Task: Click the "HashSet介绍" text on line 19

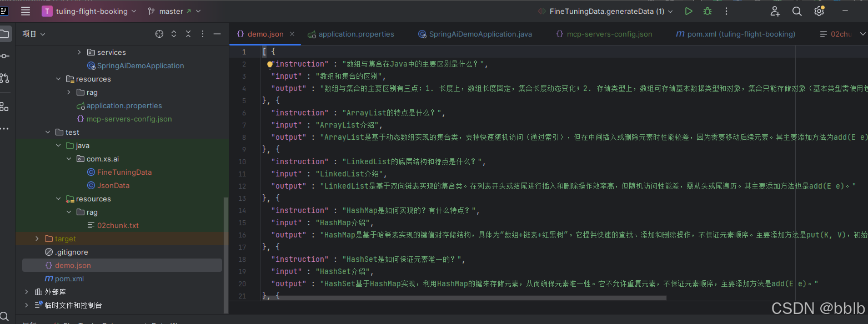Action: pos(344,271)
